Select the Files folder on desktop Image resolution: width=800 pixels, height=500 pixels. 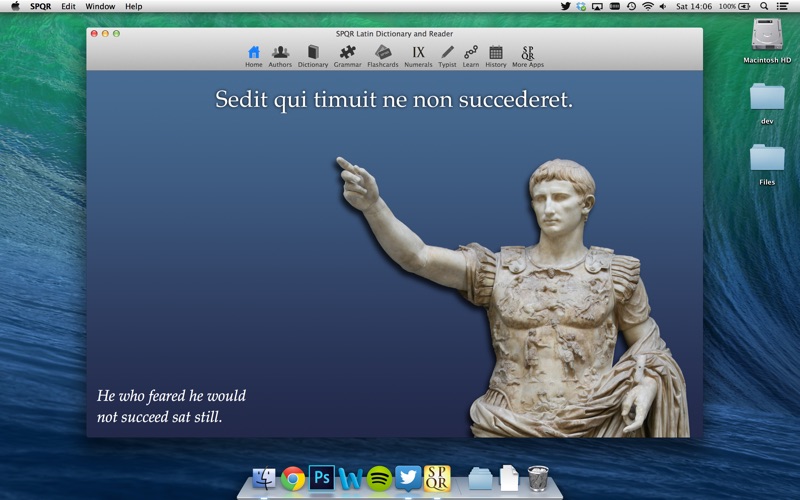tap(767, 165)
